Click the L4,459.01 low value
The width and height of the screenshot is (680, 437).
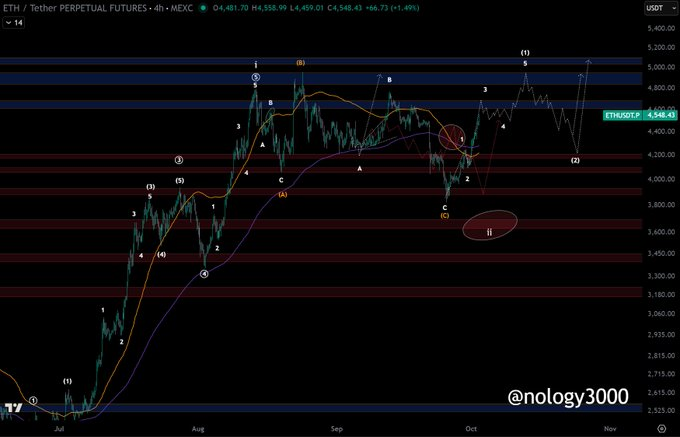click(x=307, y=8)
